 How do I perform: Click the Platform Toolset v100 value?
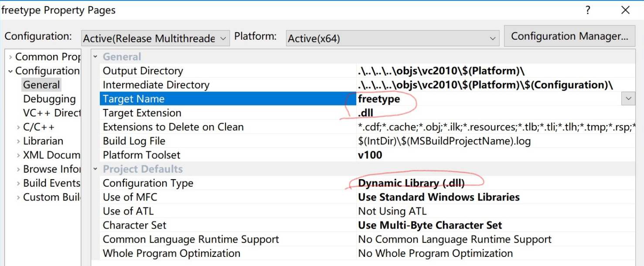click(370, 155)
